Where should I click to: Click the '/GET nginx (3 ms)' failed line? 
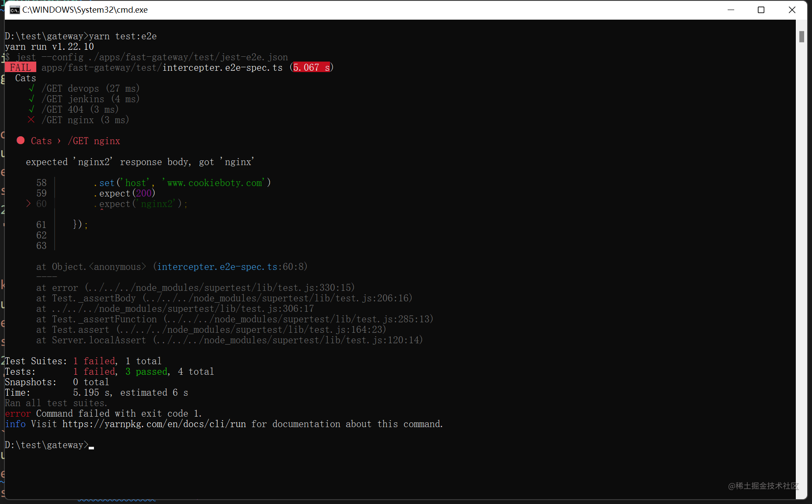pos(85,120)
